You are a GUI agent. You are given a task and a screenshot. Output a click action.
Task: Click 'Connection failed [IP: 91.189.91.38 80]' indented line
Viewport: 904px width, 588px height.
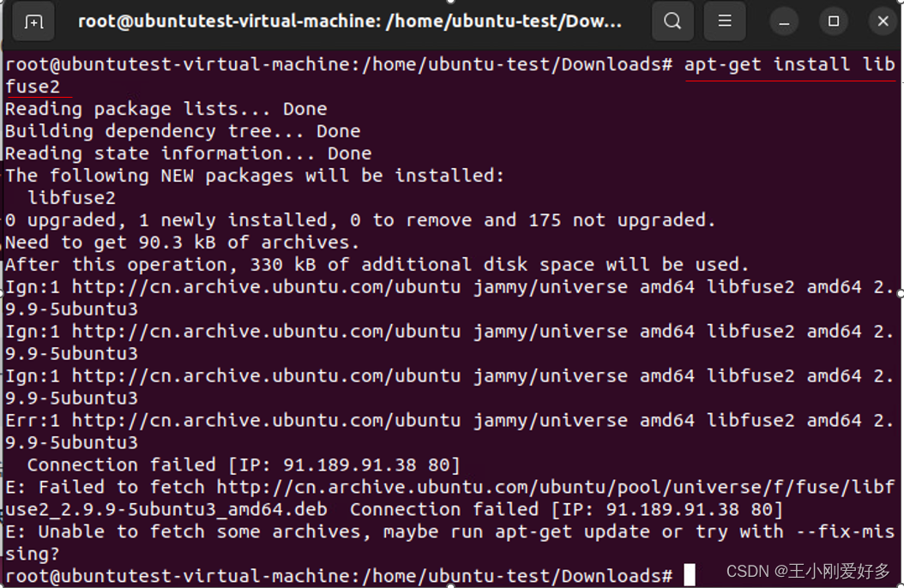pyautogui.click(x=244, y=465)
